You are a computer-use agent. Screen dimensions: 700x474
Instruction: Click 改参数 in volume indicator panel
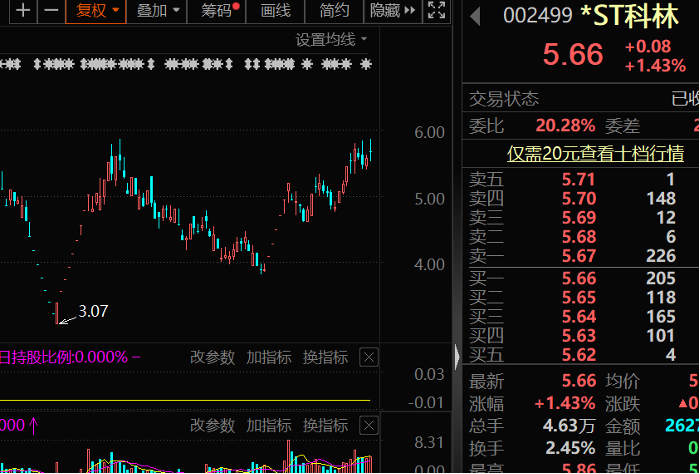[212, 426]
